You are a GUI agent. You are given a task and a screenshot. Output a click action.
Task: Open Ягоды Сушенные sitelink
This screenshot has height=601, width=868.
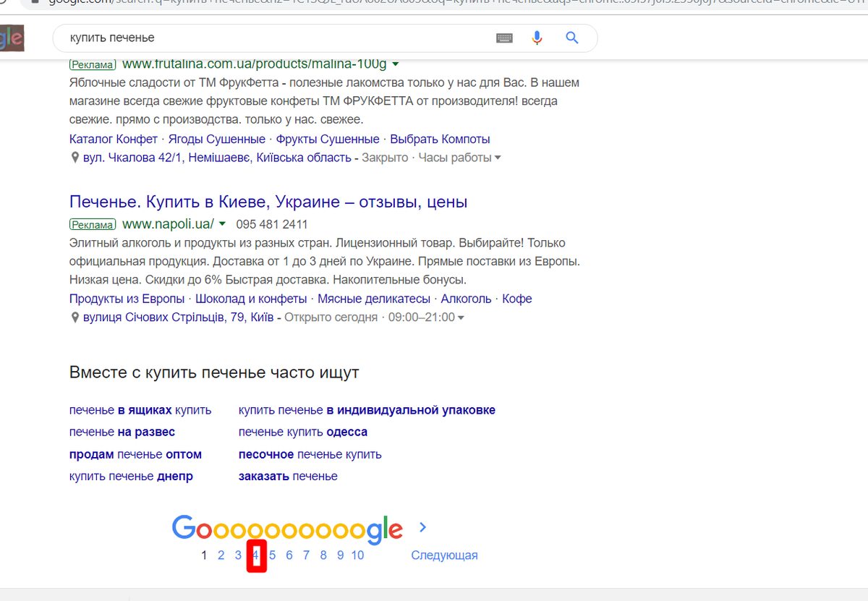217,139
